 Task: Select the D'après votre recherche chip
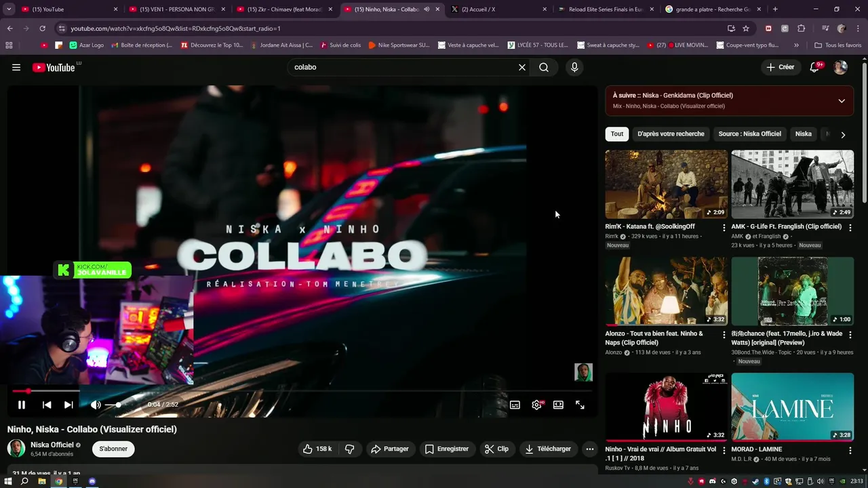pos(671,134)
